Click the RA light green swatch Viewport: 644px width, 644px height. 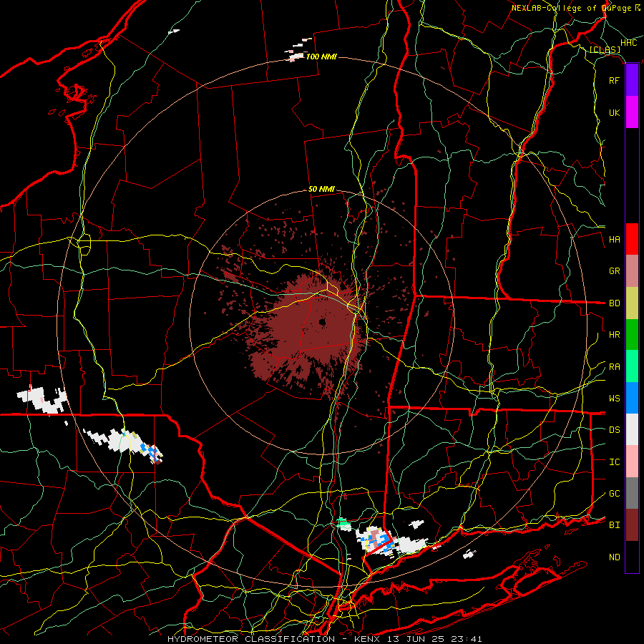click(632, 366)
